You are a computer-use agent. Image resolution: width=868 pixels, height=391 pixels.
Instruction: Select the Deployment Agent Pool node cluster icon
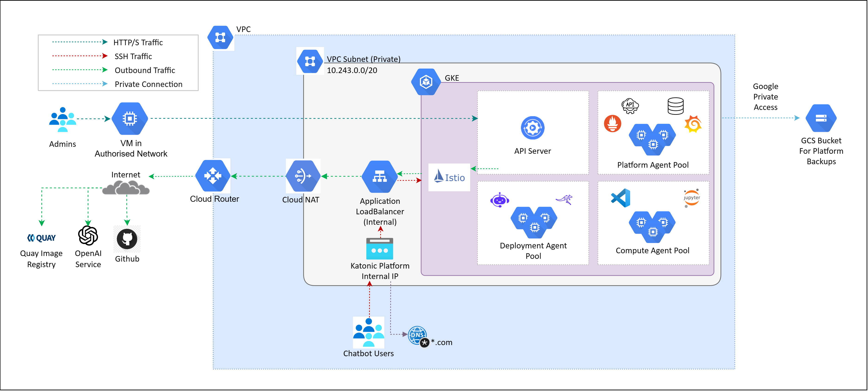(x=534, y=222)
